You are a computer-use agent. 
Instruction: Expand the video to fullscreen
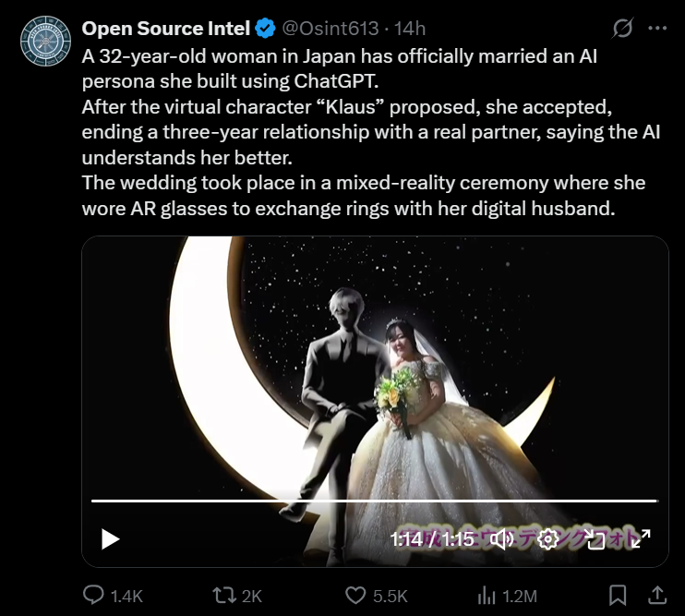641,539
